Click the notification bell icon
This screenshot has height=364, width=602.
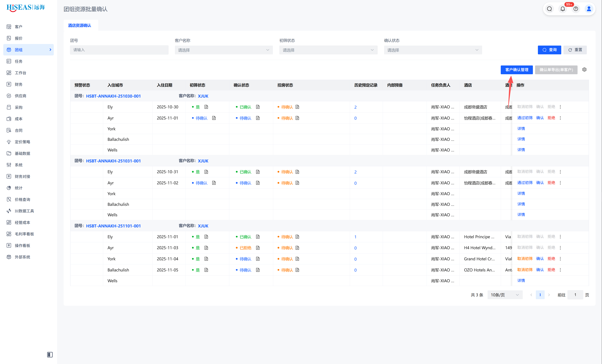[562, 9]
